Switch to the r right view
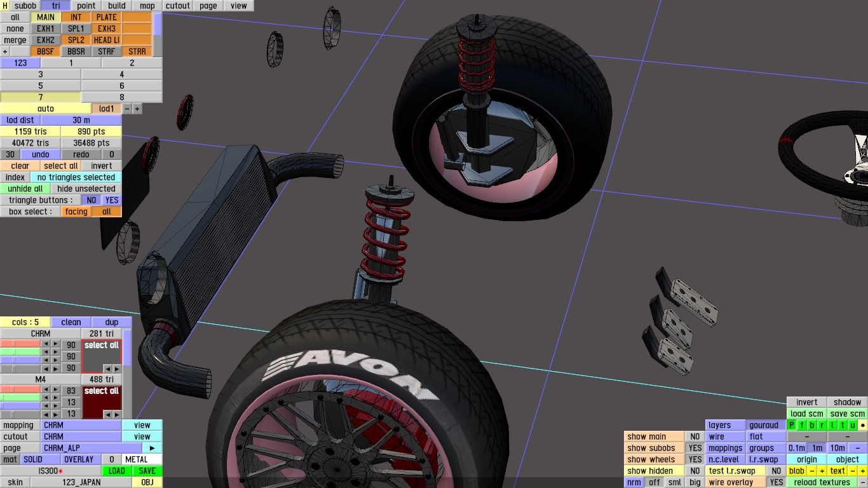Image resolution: width=868 pixels, height=488 pixels. coord(822,425)
